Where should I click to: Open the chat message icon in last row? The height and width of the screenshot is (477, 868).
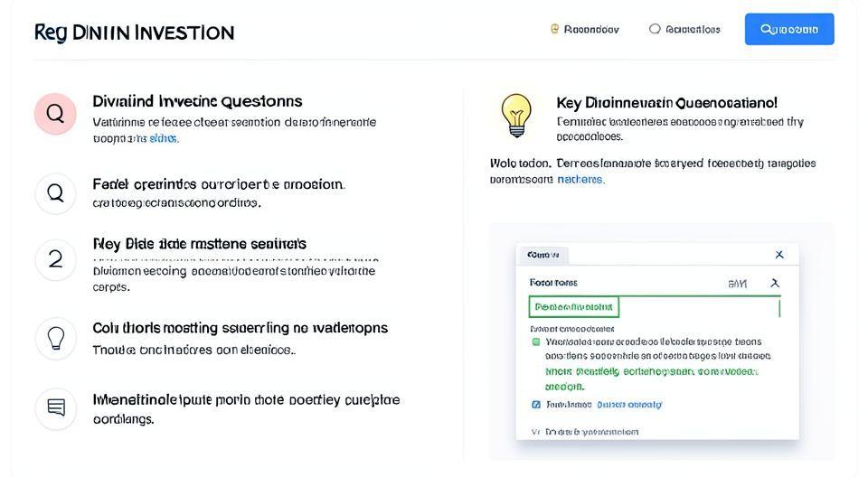pyautogui.click(x=55, y=407)
